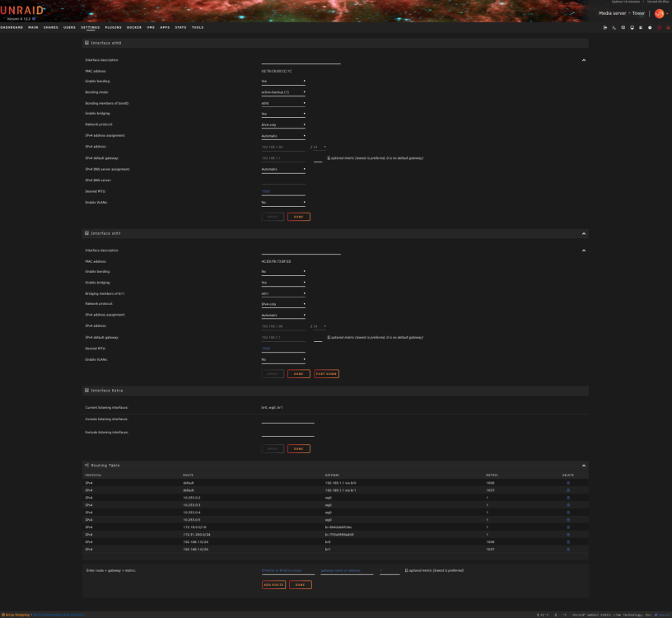Delete the 172.18.0.0/16 route
The height and width of the screenshot is (618, 672).
pos(568,527)
